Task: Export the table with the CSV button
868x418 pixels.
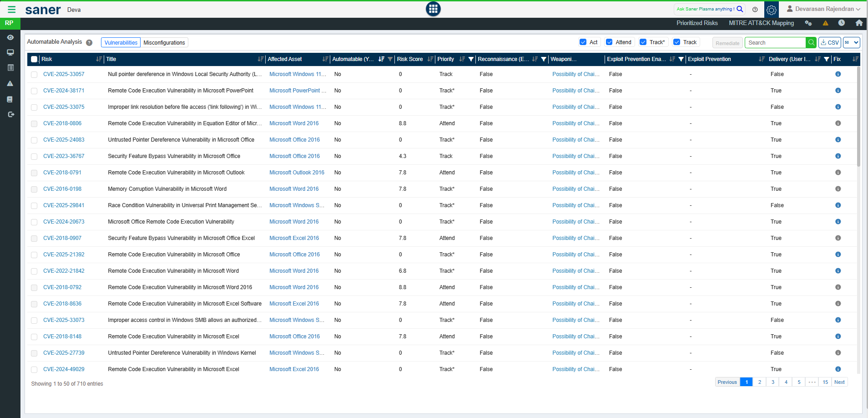Action: (x=830, y=43)
